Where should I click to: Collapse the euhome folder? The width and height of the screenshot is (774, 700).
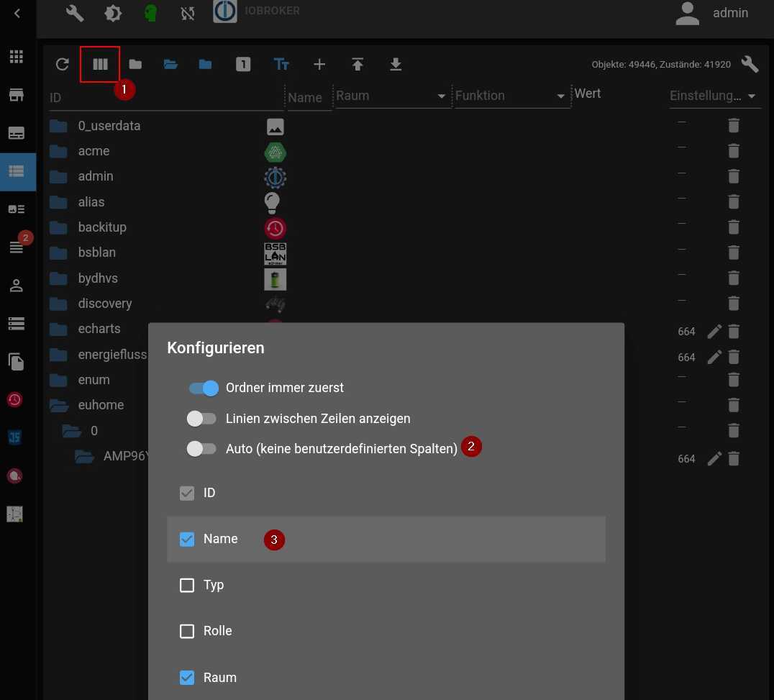pos(59,405)
